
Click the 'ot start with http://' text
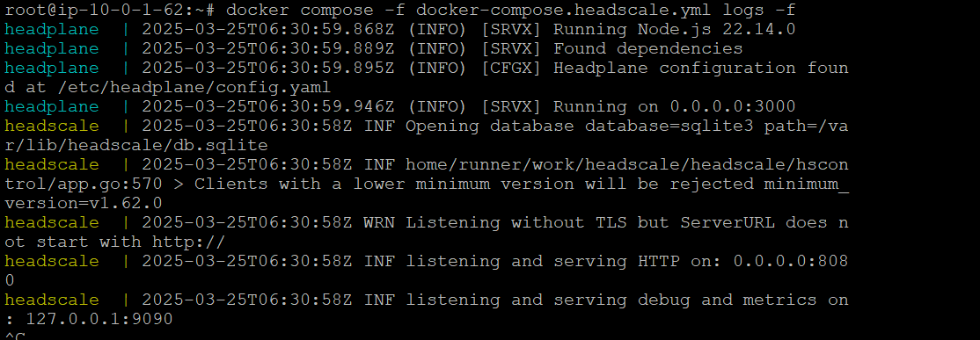pyautogui.click(x=115, y=242)
